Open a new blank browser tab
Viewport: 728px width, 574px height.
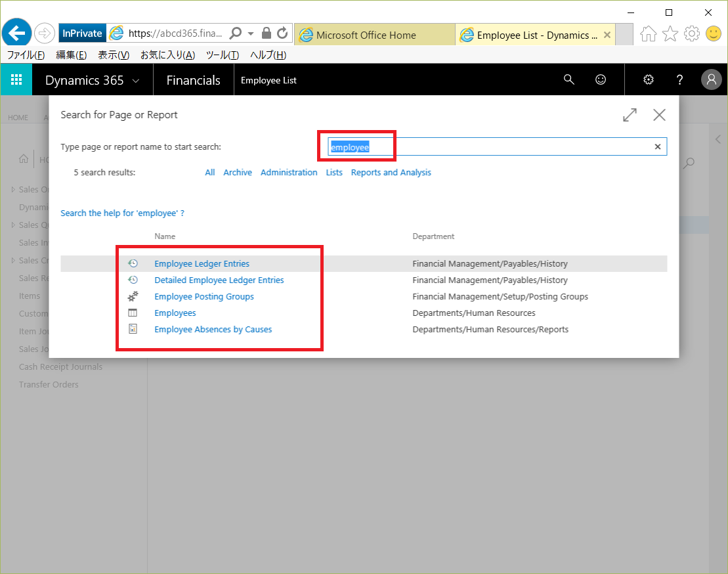tap(624, 35)
